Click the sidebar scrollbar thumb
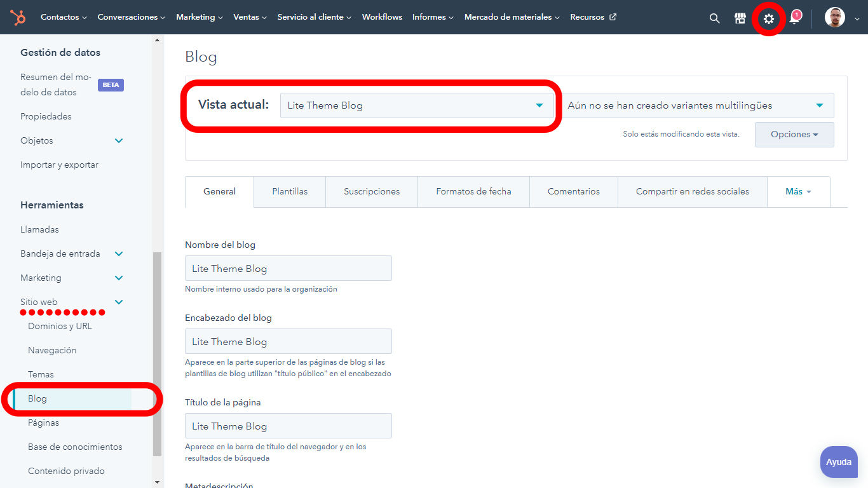The width and height of the screenshot is (868, 488). click(158, 354)
